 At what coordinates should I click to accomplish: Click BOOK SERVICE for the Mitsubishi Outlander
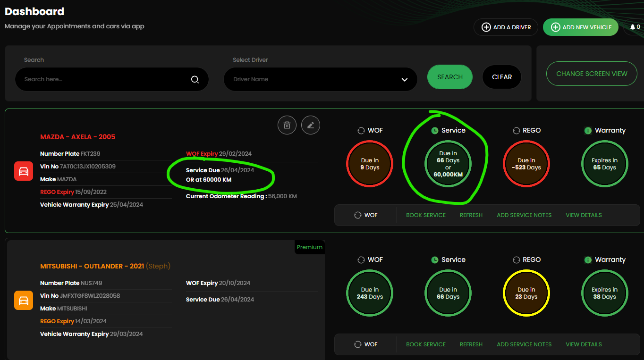coord(426,344)
